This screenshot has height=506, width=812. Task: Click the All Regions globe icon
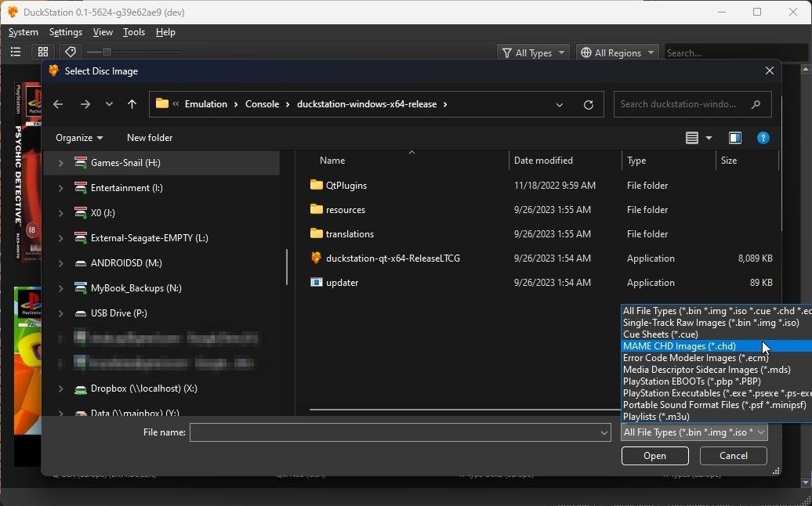point(587,52)
